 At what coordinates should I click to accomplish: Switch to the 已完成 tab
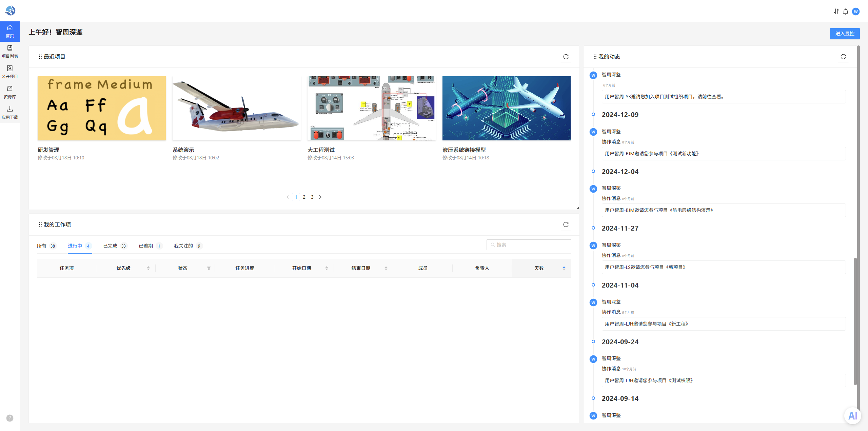(x=115, y=246)
